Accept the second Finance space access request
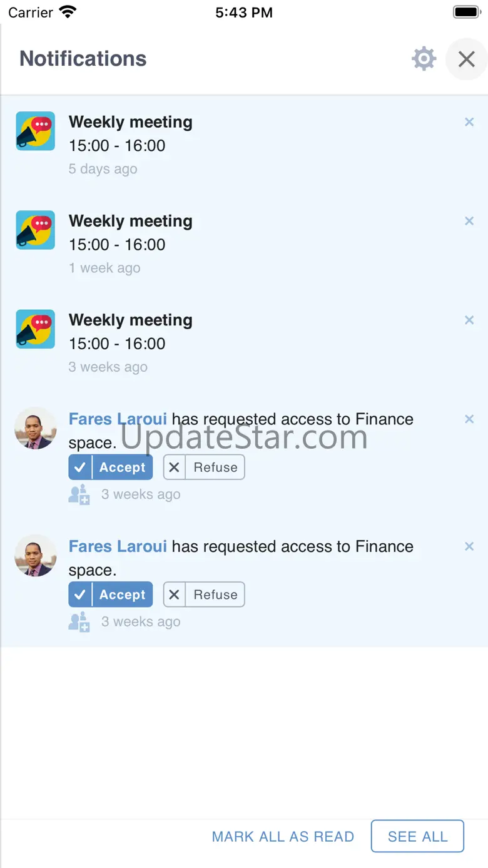This screenshot has height=868, width=488. click(x=111, y=595)
